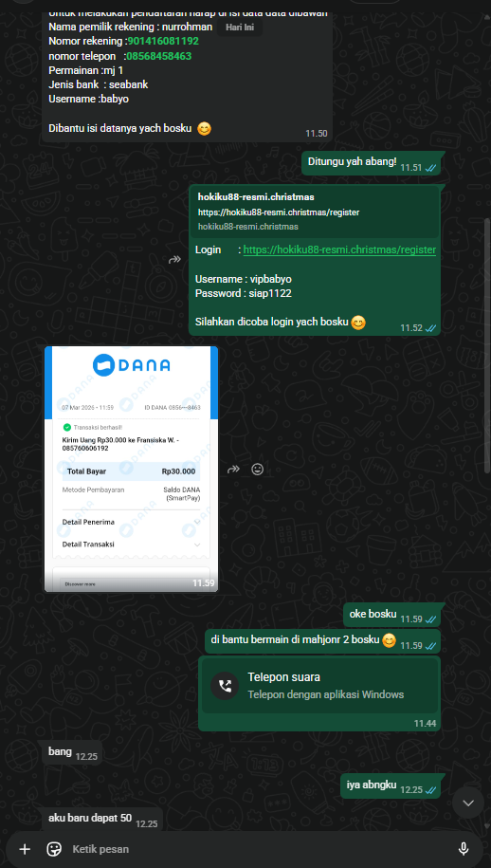Viewport: 491px width, 868px height.
Task: Open the hokiku88-resmi.christmas link preview card
Action: (x=315, y=212)
